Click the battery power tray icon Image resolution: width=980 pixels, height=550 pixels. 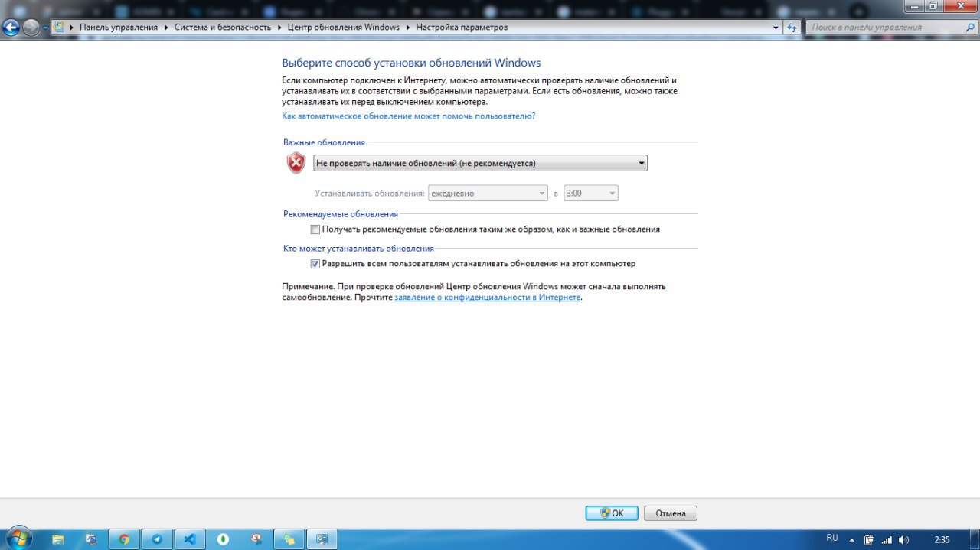(x=869, y=539)
